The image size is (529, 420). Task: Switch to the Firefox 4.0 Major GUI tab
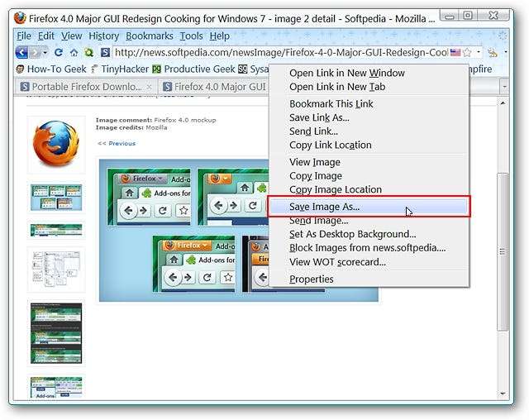(214, 87)
